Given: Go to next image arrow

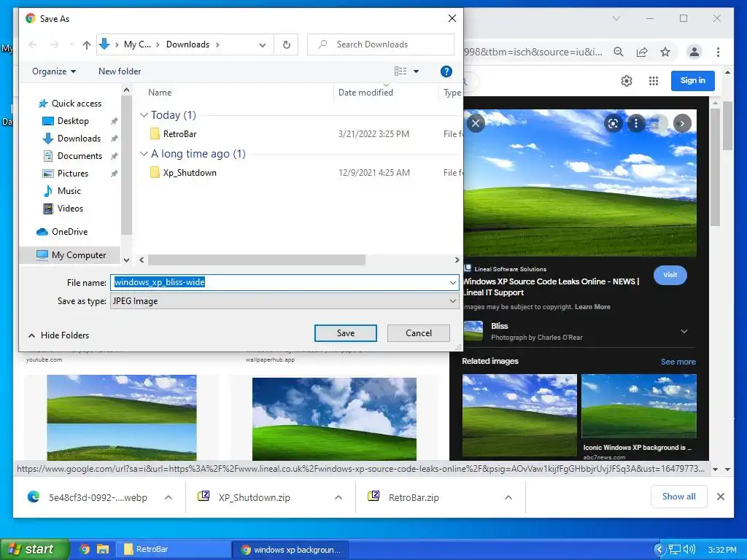Looking at the screenshot, I should click(x=682, y=124).
